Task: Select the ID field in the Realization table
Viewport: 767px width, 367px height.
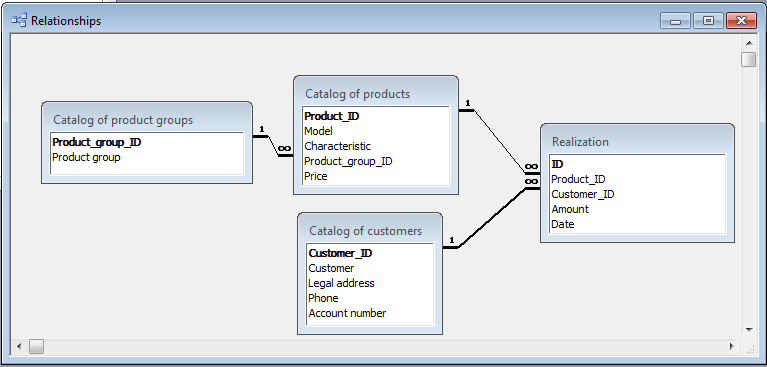Action: click(637, 164)
